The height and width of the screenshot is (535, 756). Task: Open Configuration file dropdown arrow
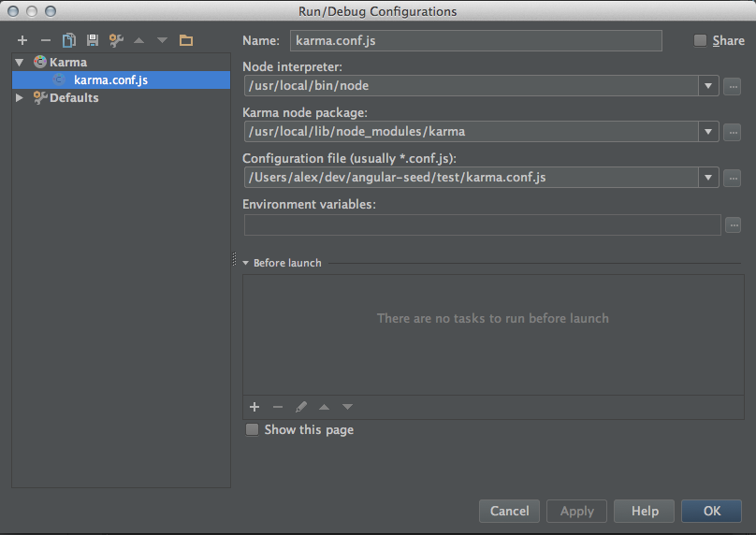tap(708, 178)
